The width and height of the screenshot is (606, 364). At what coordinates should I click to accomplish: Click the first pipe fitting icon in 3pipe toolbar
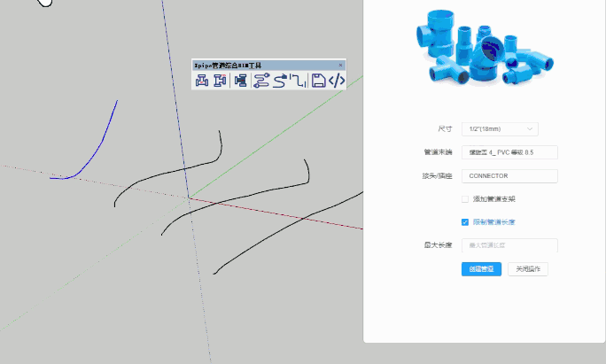click(x=202, y=81)
